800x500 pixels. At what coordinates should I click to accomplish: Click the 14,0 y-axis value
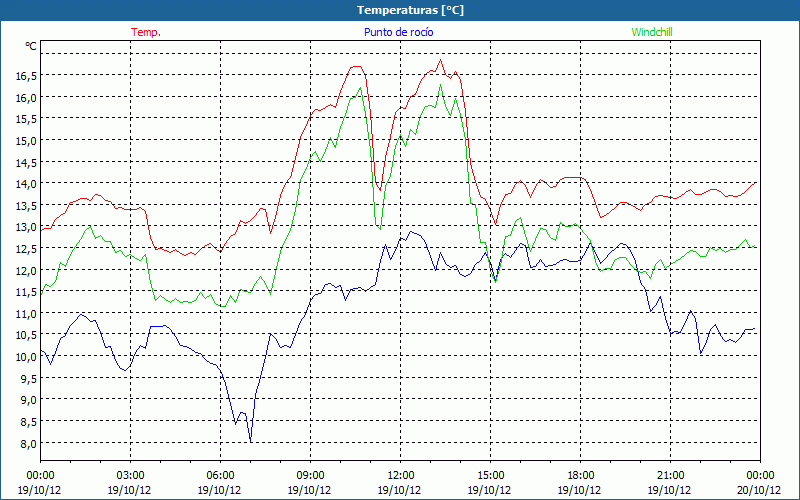(26, 184)
